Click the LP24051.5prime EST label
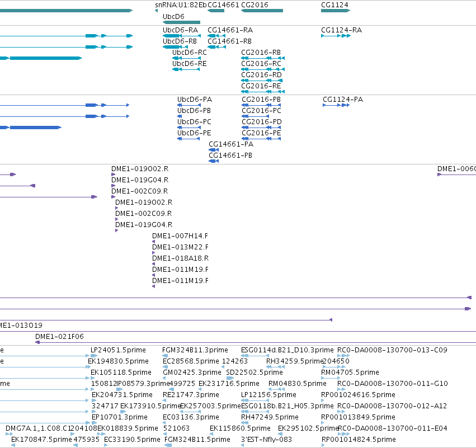Screen dimensions: 476x448 (x=118, y=350)
